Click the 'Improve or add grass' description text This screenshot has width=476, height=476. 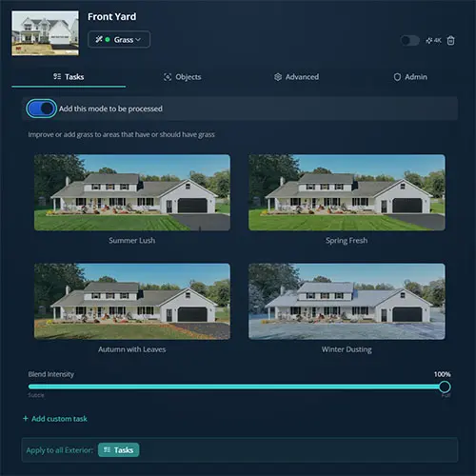pyautogui.click(x=121, y=134)
